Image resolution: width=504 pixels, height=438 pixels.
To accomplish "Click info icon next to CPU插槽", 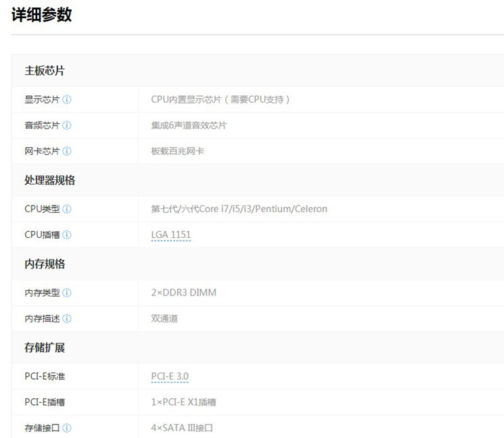I will coord(66,235).
